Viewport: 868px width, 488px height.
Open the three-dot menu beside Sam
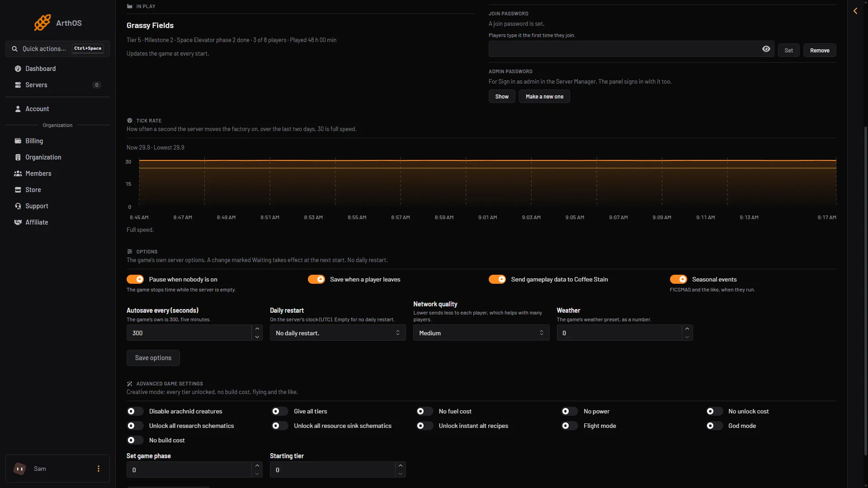(x=99, y=469)
